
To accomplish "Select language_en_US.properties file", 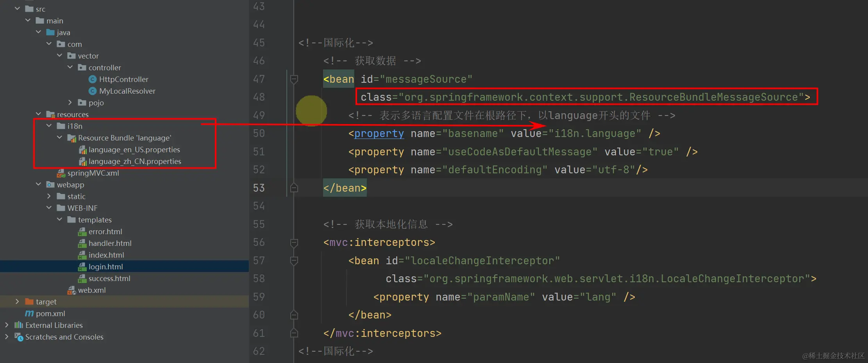I will (x=134, y=149).
